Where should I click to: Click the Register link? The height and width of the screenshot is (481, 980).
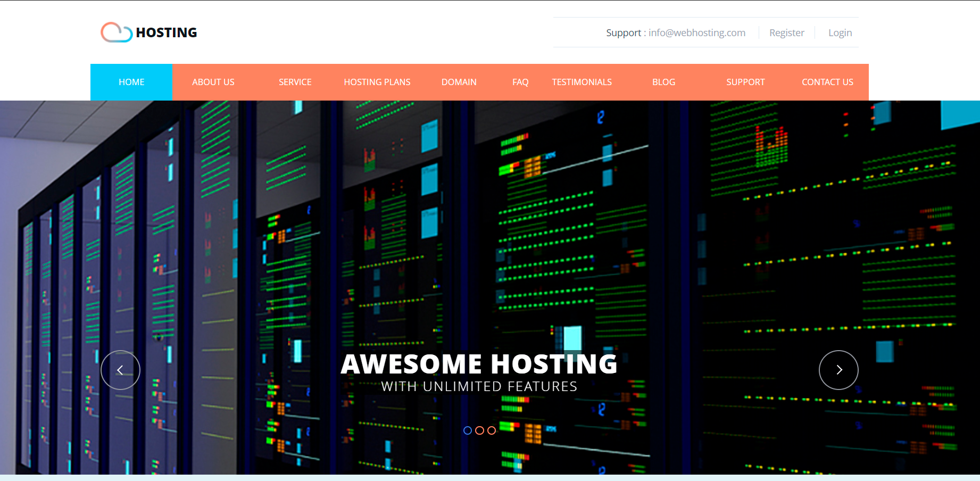(787, 33)
